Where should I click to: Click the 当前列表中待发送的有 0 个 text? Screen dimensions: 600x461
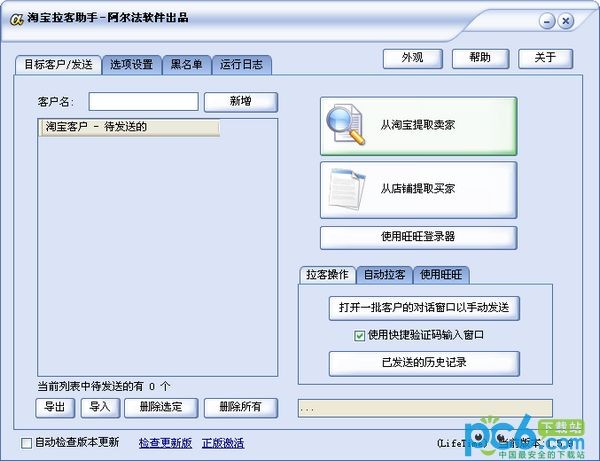point(104,386)
